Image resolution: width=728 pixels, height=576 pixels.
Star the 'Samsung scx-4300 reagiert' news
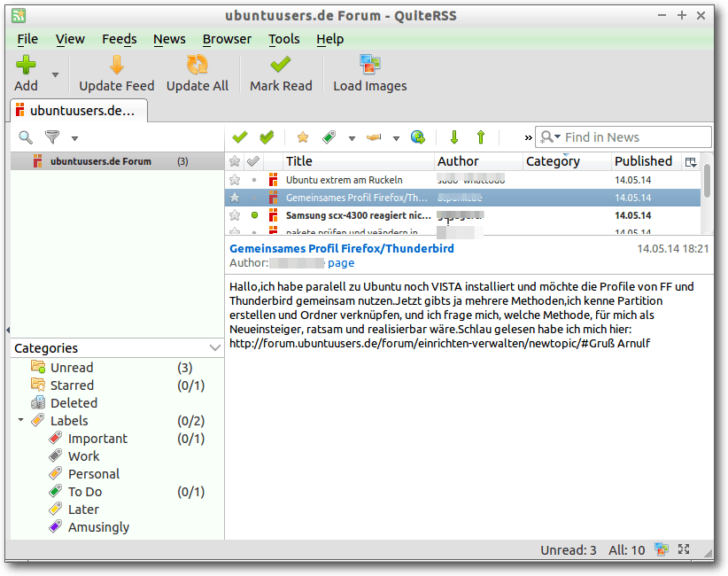235,215
